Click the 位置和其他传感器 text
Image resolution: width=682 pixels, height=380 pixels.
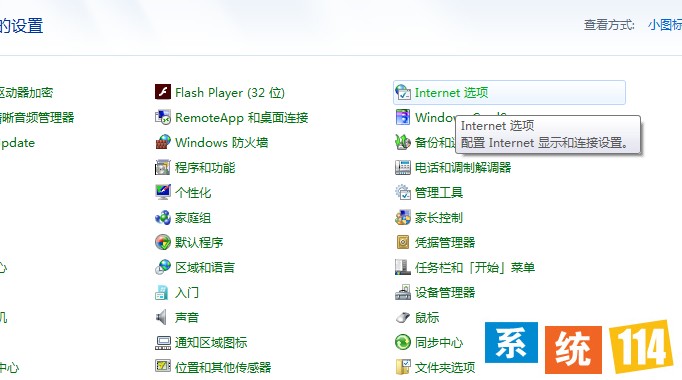[223, 367]
